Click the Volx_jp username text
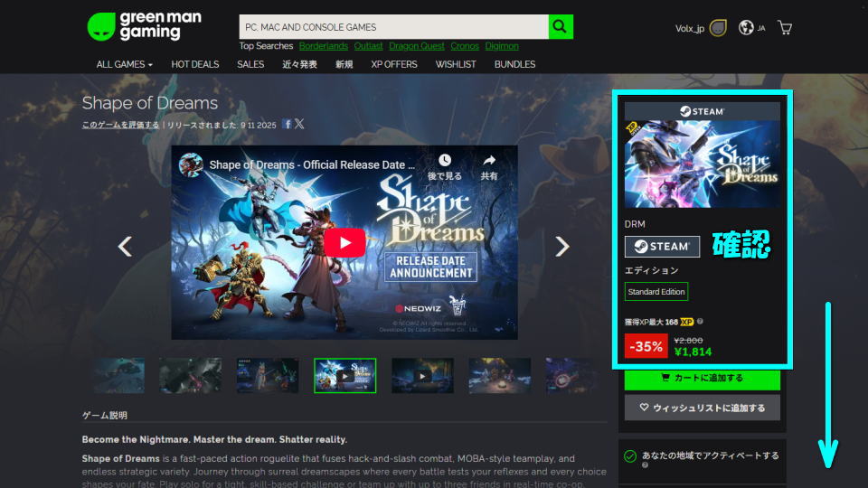Viewport: 868px width, 488px height. click(x=689, y=28)
